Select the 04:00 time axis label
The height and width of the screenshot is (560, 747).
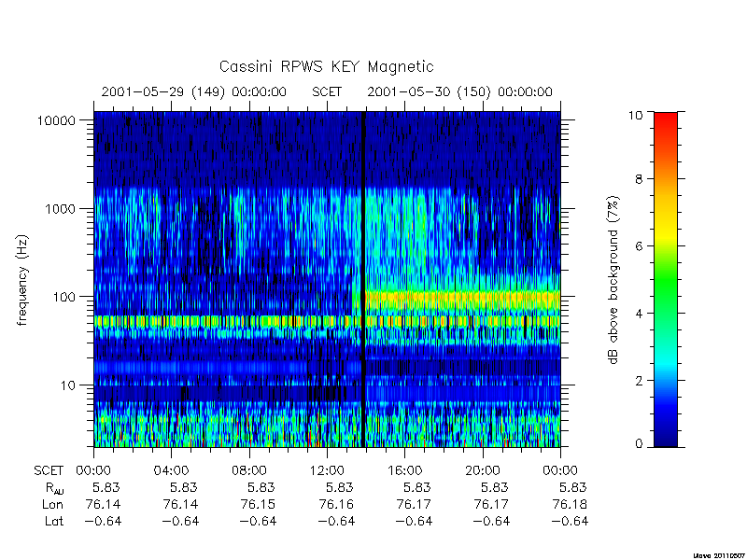[172, 471]
